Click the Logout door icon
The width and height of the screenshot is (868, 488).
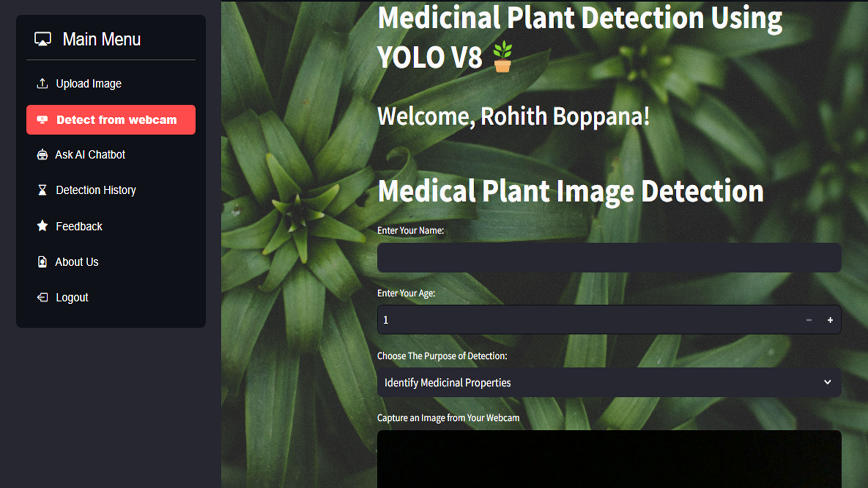click(x=42, y=297)
